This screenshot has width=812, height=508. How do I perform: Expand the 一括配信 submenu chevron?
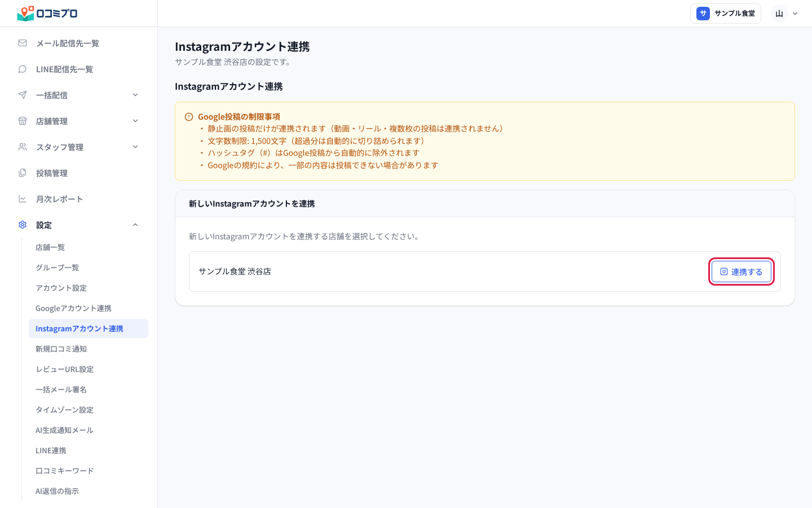pyautogui.click(x=135, y=95)
